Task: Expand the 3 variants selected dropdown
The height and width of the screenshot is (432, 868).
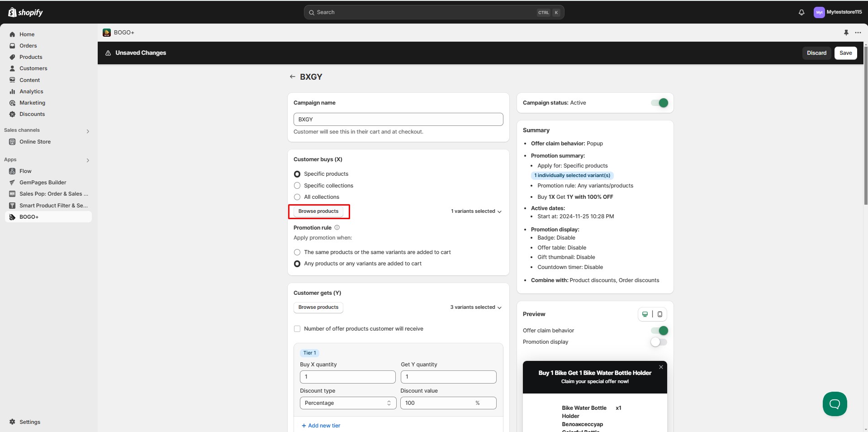Action: [475, 307]
